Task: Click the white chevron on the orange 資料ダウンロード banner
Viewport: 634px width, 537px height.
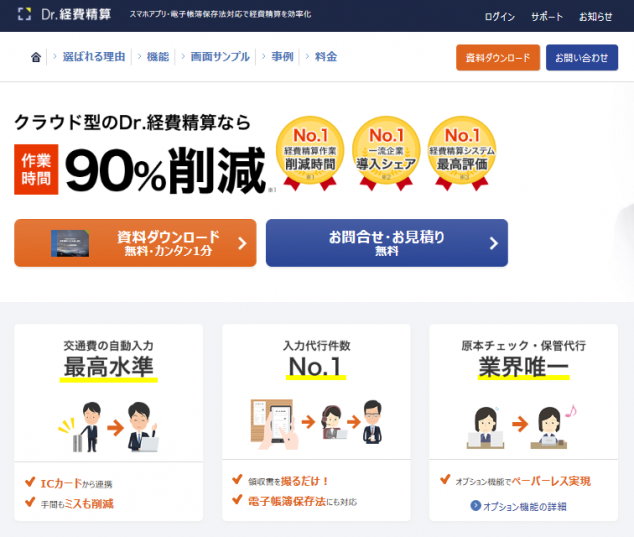Action: [242, 243]
